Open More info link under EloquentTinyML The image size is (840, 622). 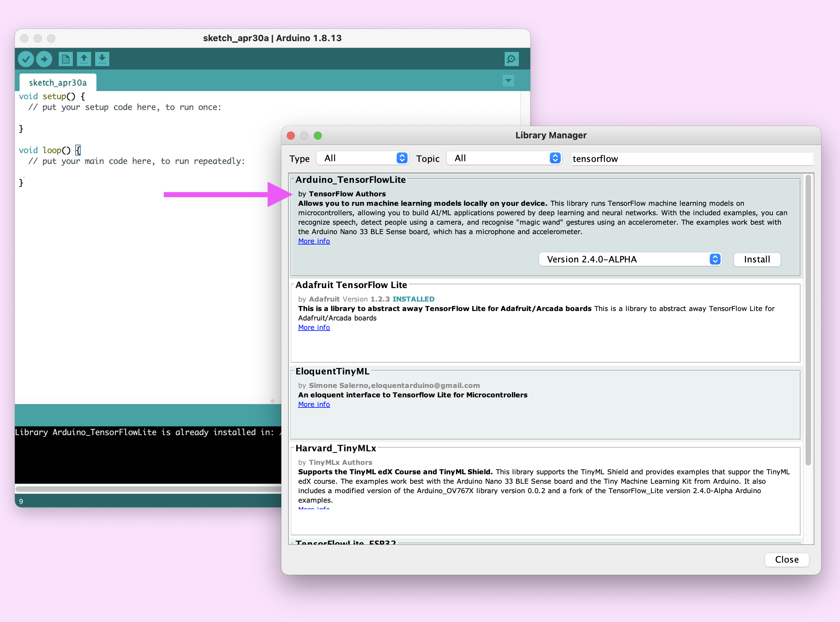[314, 404]
